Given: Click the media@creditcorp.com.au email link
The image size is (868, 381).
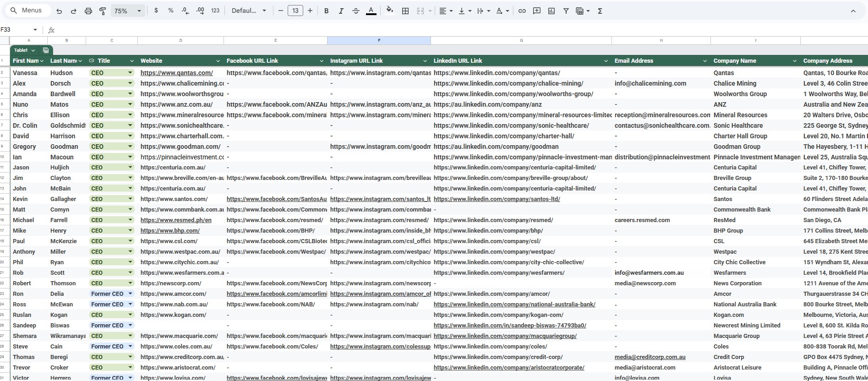Looking at the screenshot, I should click(x=650, y=357).
